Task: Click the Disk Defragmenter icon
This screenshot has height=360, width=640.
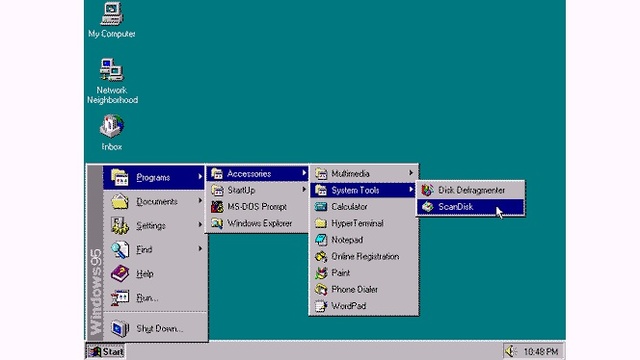Action: coord(427,190)
